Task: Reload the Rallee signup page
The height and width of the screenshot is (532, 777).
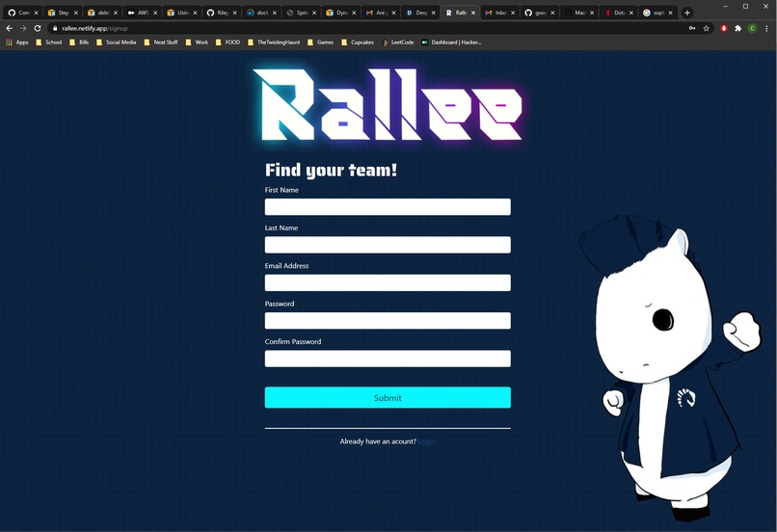Action: pyautogui.click(x=38, y=28)
